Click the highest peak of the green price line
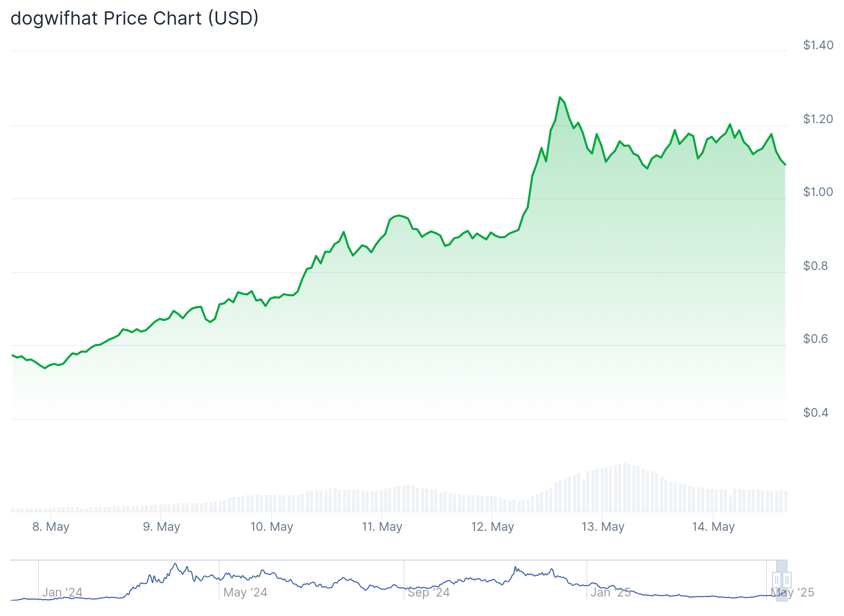844x616 pixels. coord(560,97)
